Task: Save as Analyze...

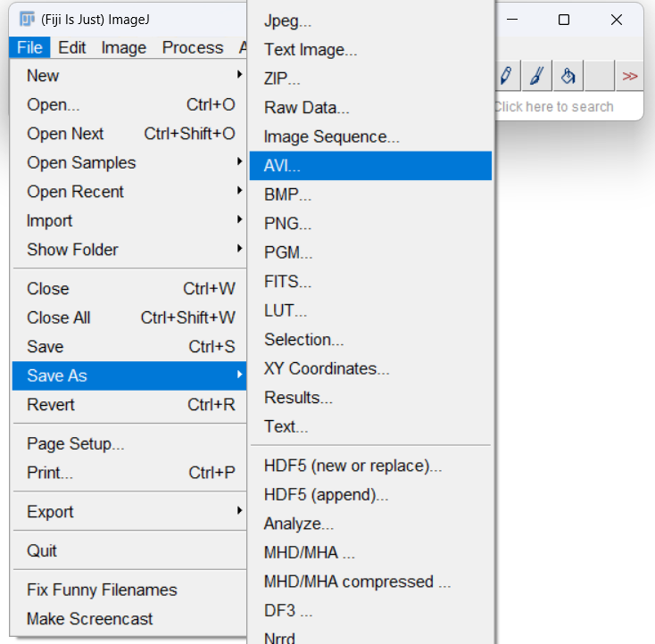Action: (x=370, y=524)
